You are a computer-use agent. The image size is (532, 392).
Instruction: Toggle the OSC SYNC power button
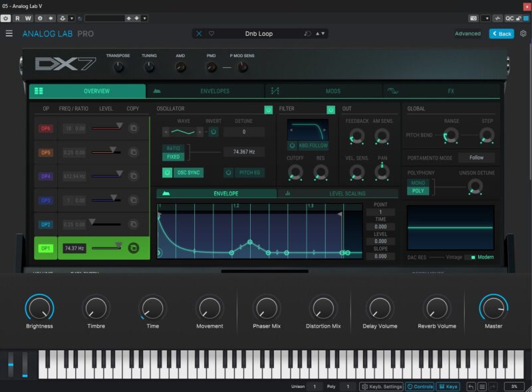point(168,173)
